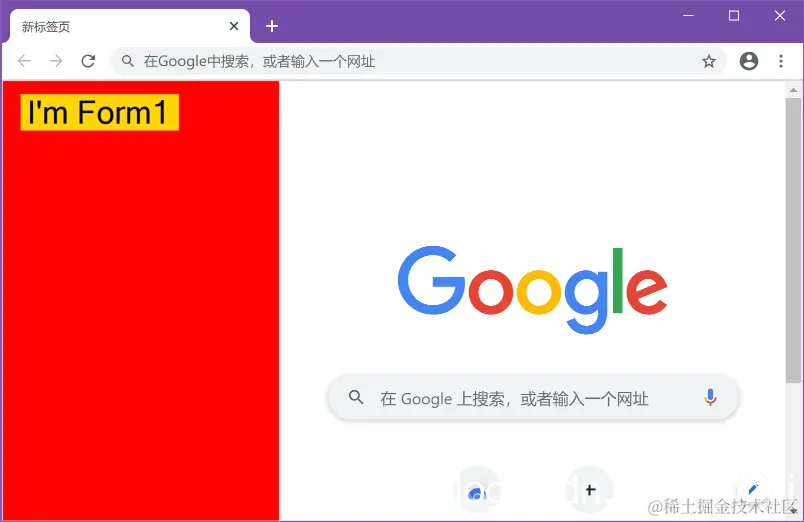This screenshot has height=522, width=804.
Task: Start voice search with microphone icon
Action: coord(710,398)
